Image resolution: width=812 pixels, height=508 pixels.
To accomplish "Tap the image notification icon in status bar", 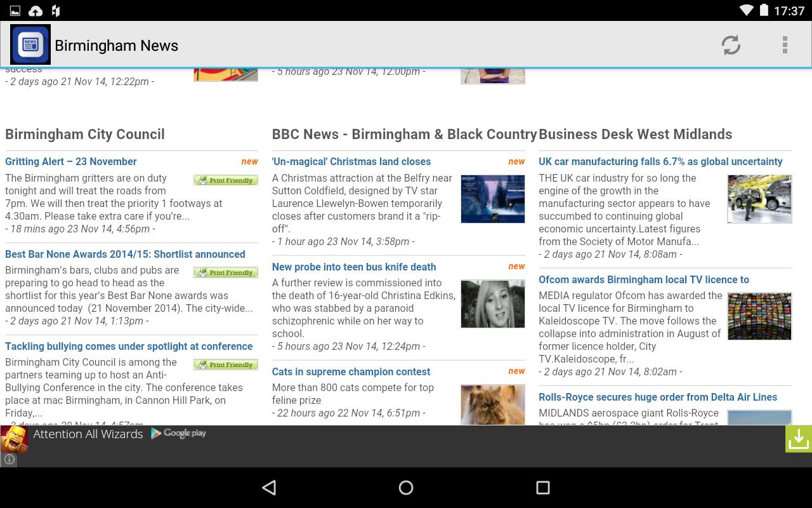I will (x=15, y=11).
